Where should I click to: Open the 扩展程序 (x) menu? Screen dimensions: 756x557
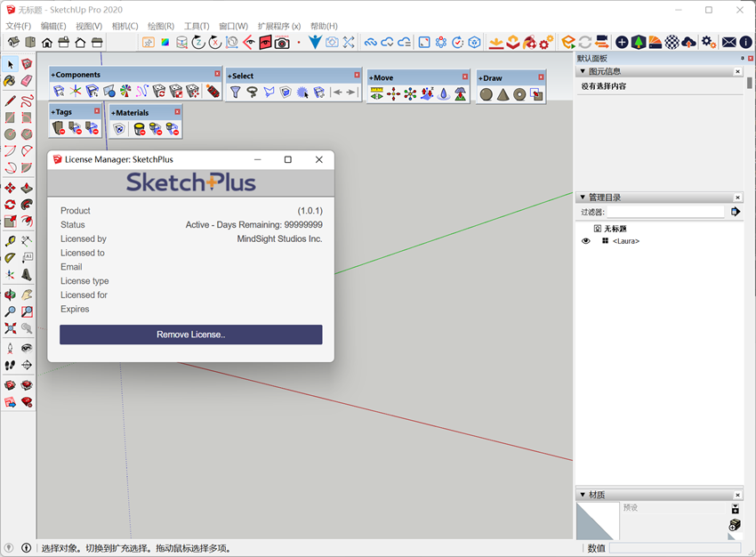coord(279,26)
